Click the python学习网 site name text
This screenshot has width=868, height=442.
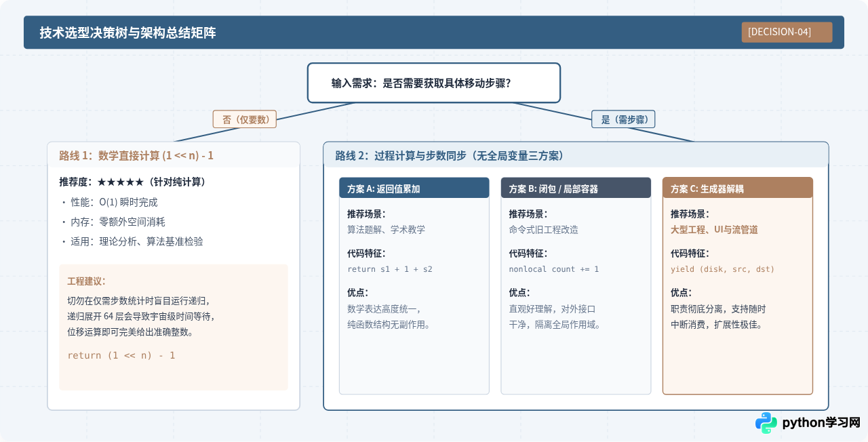(821, 422)
